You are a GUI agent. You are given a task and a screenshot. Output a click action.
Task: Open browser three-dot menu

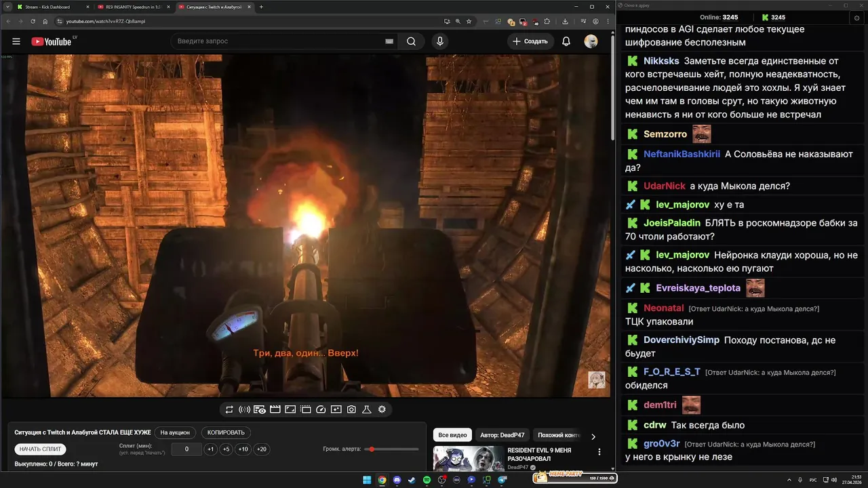608,21
